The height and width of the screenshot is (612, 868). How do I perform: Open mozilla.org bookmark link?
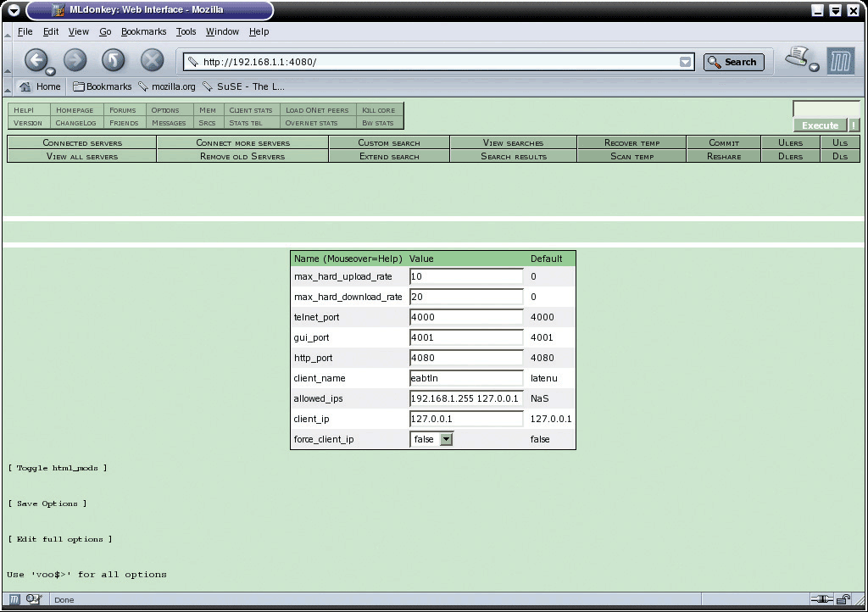[x=167, y=86]
